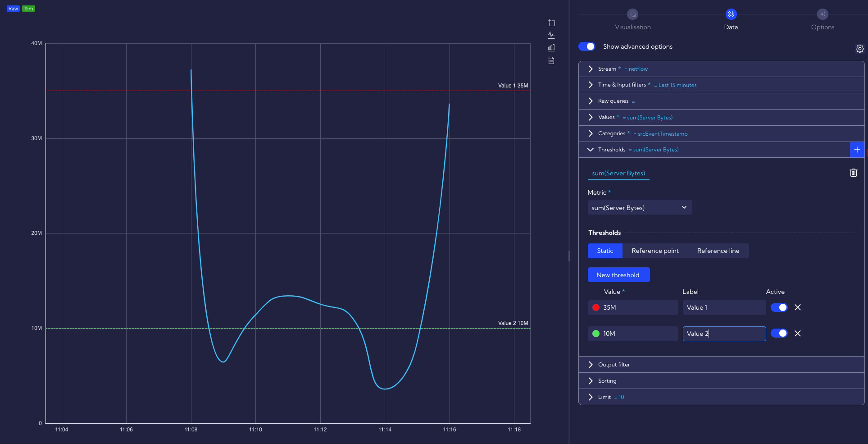This screenshot has height=444, width=868.
Task: Select Reference line threshold type
Action: (x=718, y=251)
